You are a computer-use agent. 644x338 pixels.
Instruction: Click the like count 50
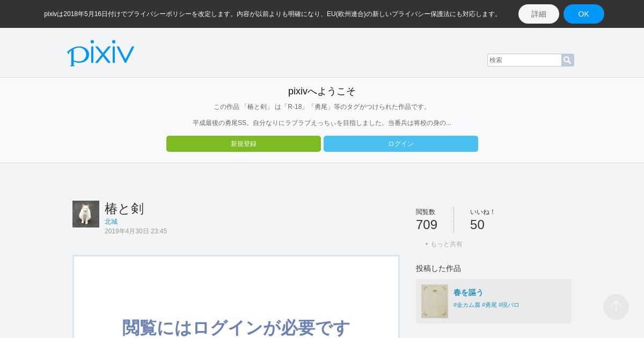tap(477, 225)
